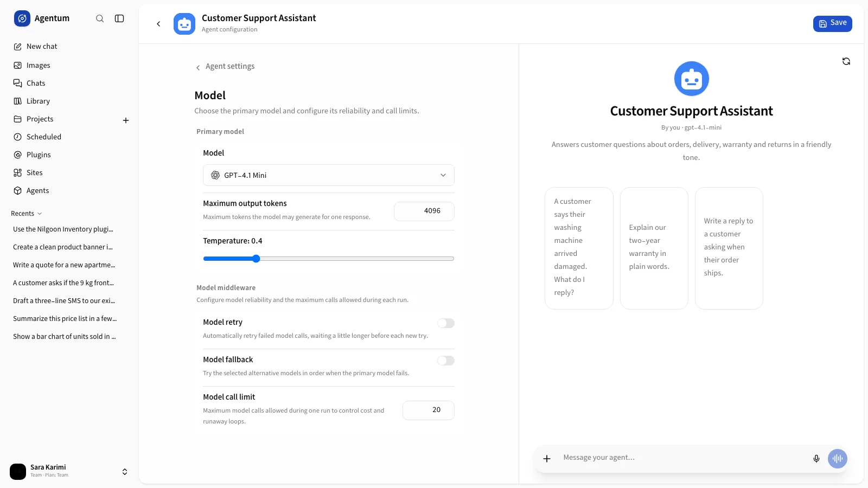Enable the Model fallback toggle
Screen dimensions: 868x488
[x=446, y=361]
